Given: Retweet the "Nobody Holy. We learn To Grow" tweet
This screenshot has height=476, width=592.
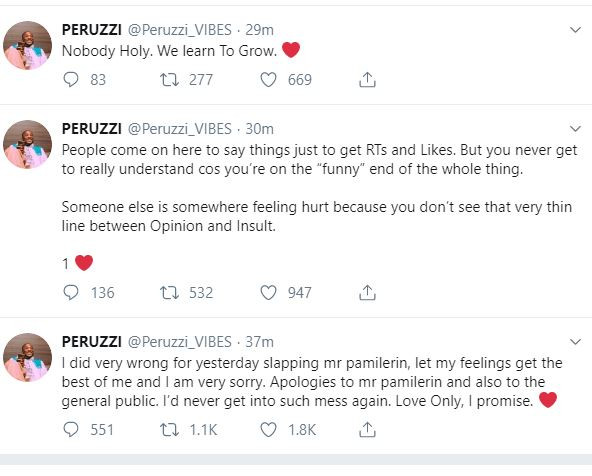Looking at the screenshot, I should coord(170,80).
